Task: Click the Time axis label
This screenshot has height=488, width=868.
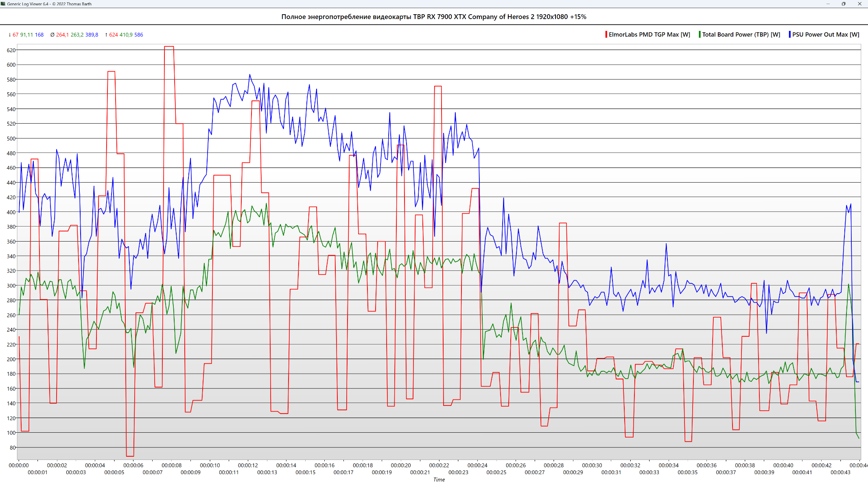Action: pyautogui.click(x=439, y=480)
